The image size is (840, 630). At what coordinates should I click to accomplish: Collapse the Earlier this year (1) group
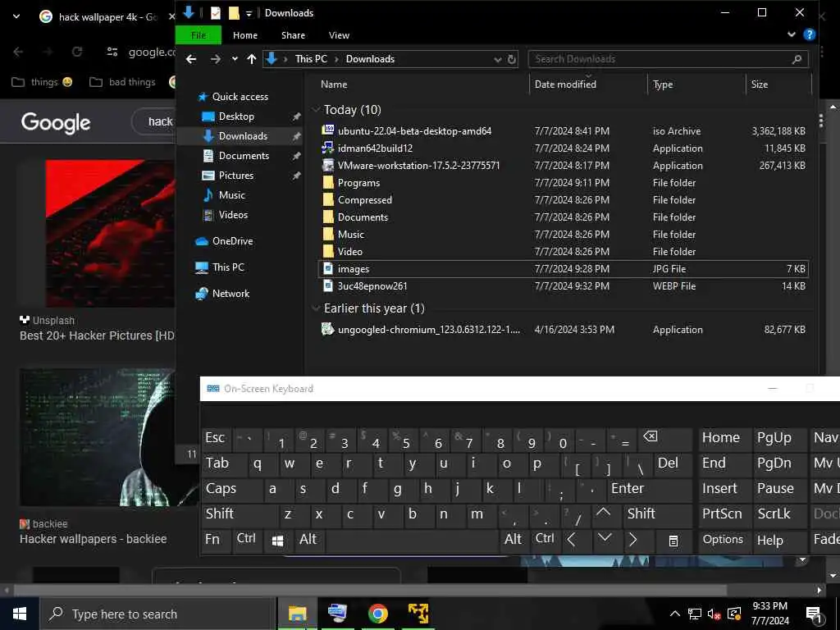coord(316,308)
